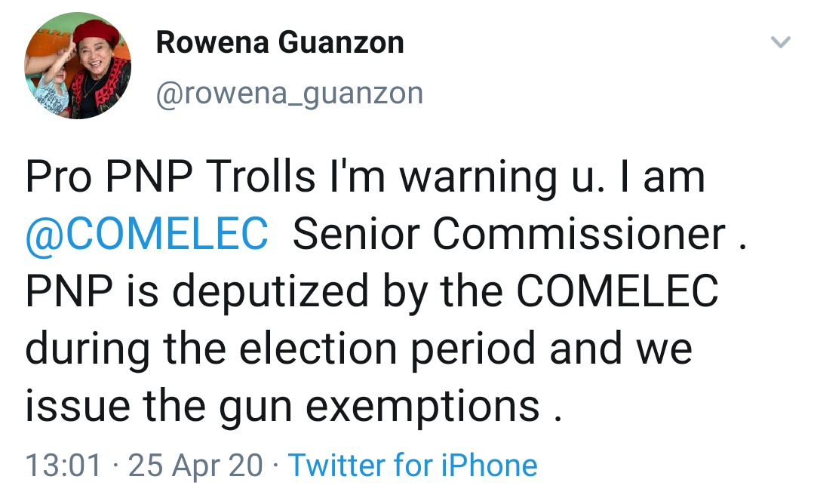Click the Rowena Guanzon display name
Viewport: 814px width, 504px height.
pos(280,43)
